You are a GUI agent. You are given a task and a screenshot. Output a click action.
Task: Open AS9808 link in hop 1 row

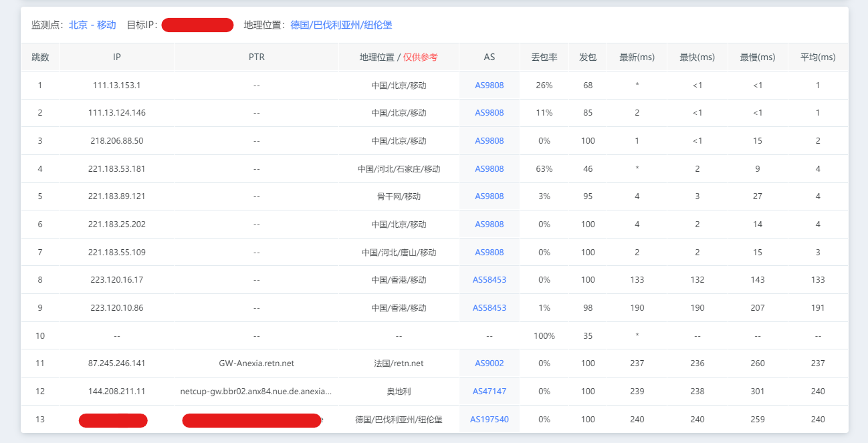click(490, 85)
